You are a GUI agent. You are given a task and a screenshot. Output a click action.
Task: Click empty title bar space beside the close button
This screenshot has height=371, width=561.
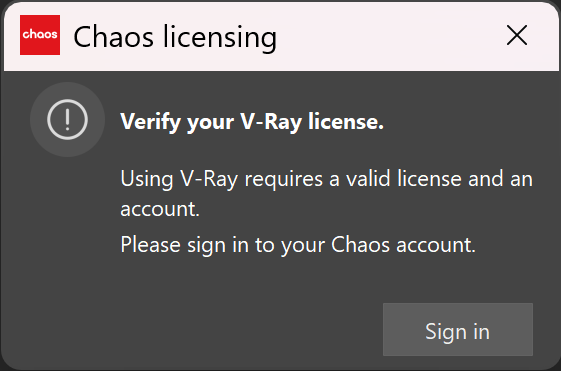point(394,36)
